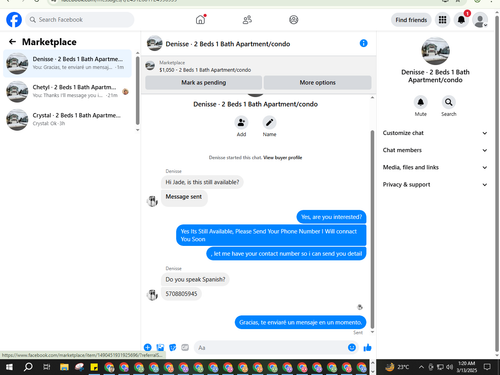Open the Friends icon in top navigation
Viewport: 500px width, 375px height.
pyautogui.click(x=247, y=20)
